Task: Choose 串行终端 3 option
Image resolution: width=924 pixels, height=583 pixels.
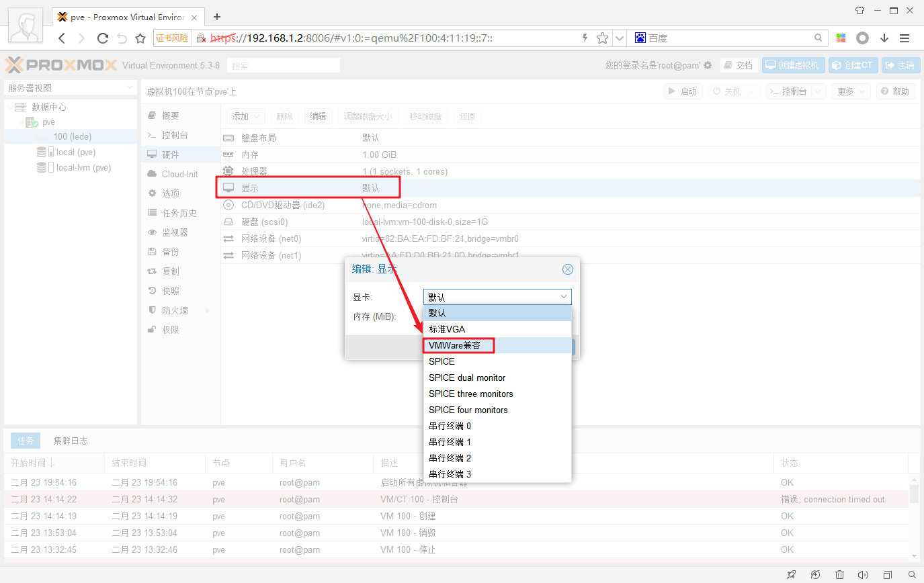Action: [x=497, y=474]
